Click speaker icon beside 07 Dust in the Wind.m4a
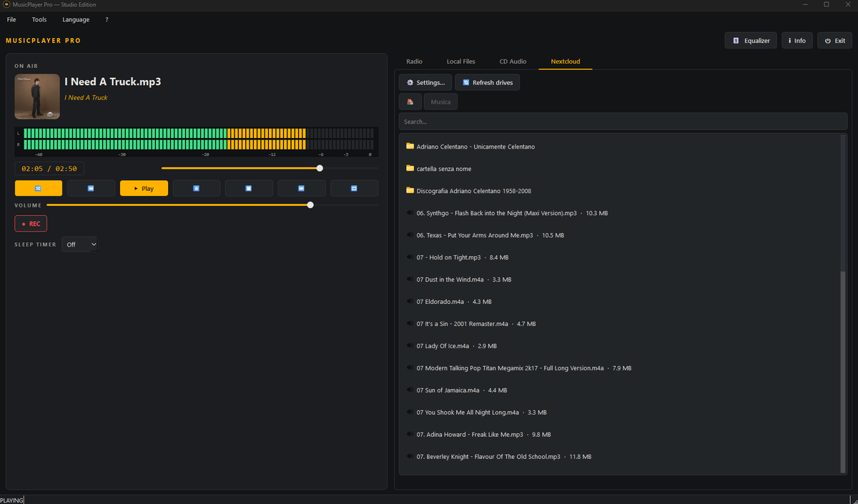Screen dimensions: 858x504 coord(410,280)
